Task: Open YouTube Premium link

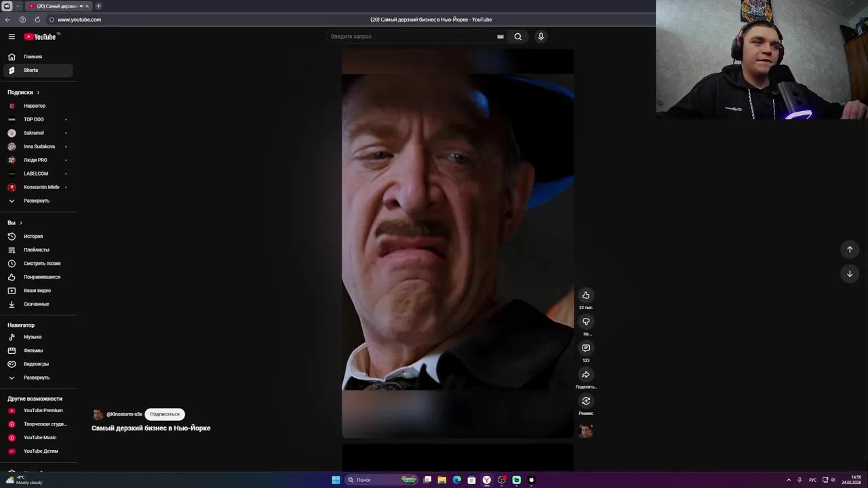Action: [38, 411]
